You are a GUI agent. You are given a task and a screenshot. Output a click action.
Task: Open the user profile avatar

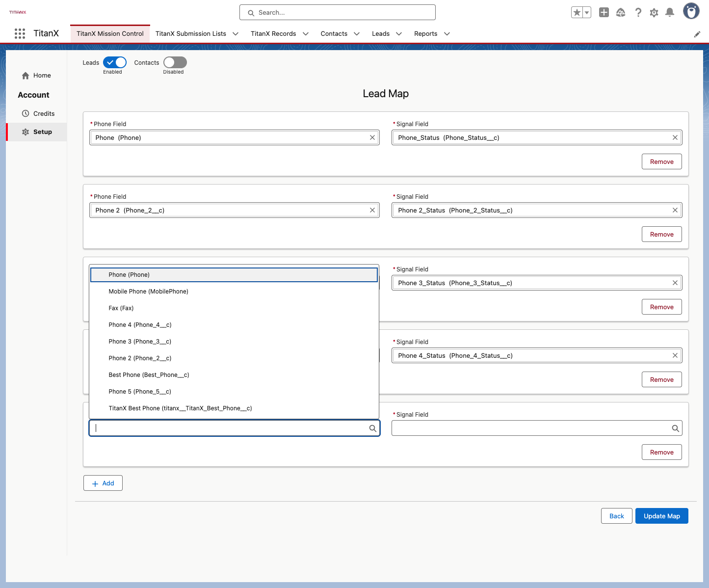click(691, 11)
